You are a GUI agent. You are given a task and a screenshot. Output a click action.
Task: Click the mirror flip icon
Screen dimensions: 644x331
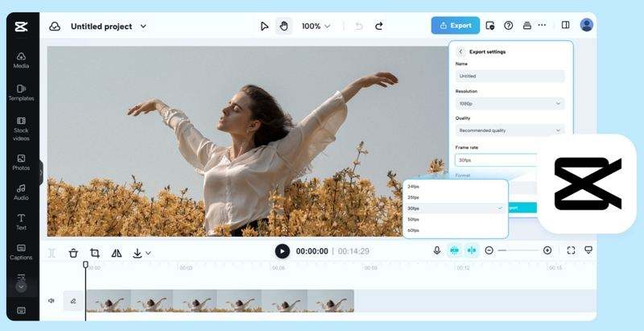(117, 252)
